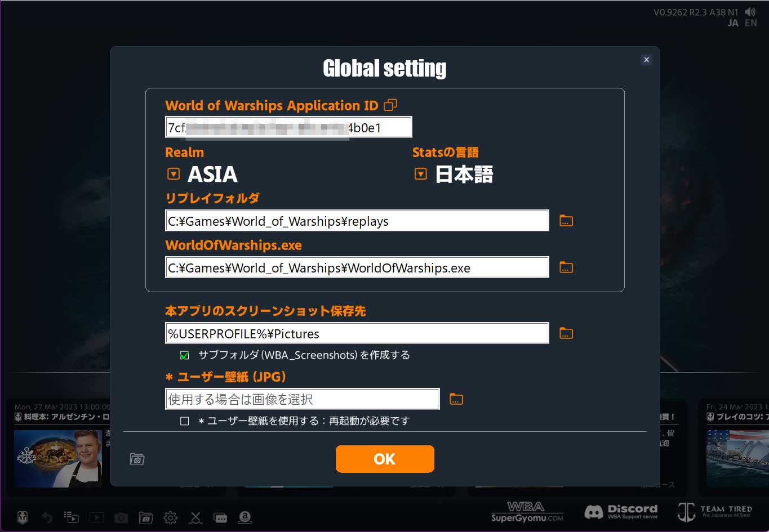Click the Amazon icon in bottom toolbar
Screen dimensions: 769x532
click(245, 517)
